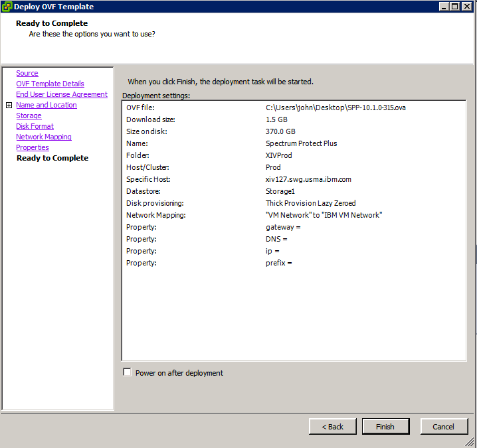Open the Disk Format step

click(35, 126)
